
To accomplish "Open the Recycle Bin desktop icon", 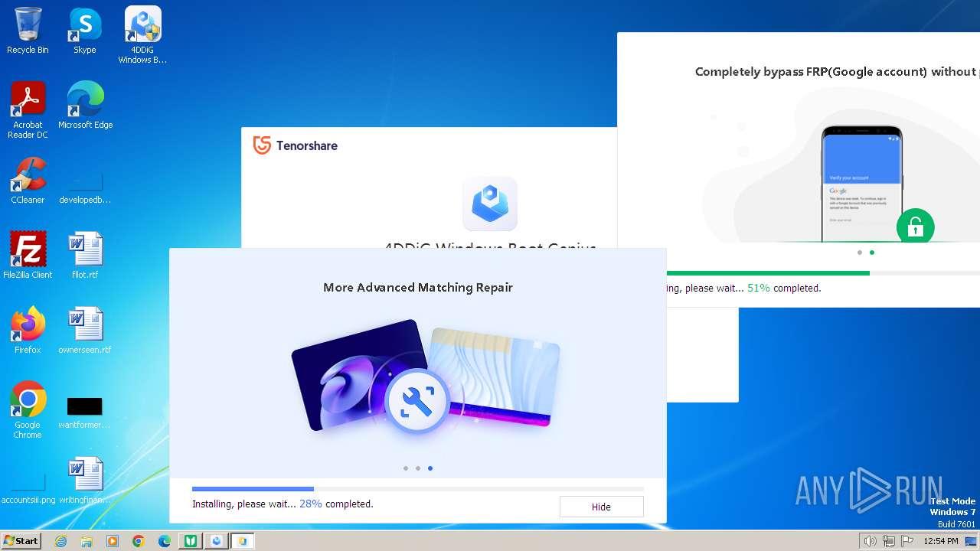I will tap(28, 31).
